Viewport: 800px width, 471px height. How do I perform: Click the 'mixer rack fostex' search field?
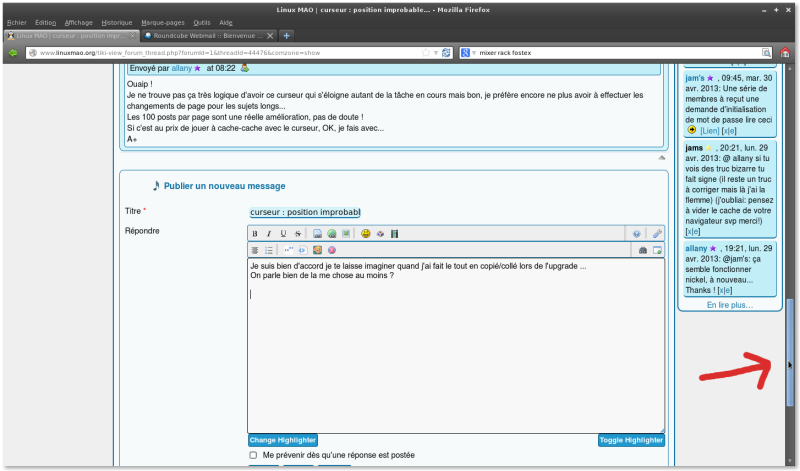[617, 53]
